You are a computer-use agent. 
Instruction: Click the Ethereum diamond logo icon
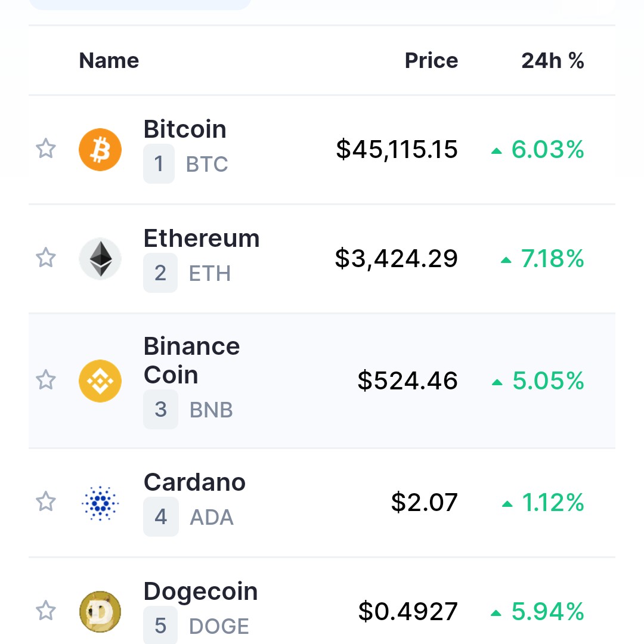pos(100,259)
